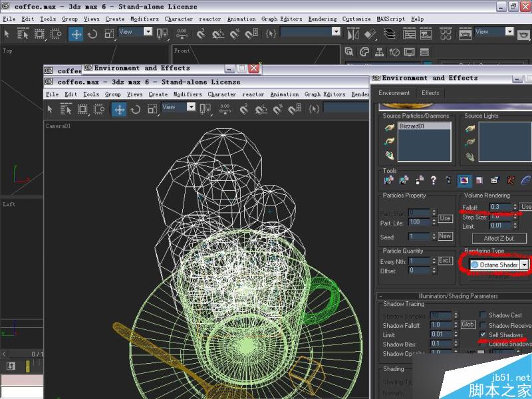Open Render Scene dialog in outer toolbar

tap(465, 34)
